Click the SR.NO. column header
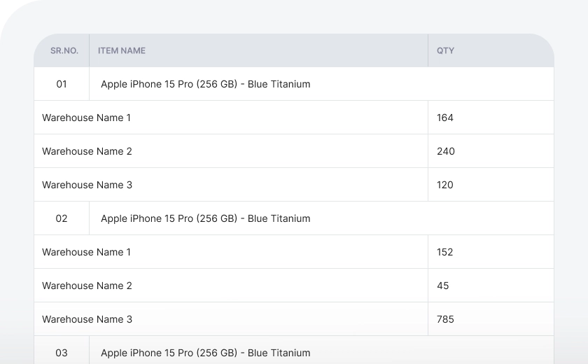 coord(64,50)
